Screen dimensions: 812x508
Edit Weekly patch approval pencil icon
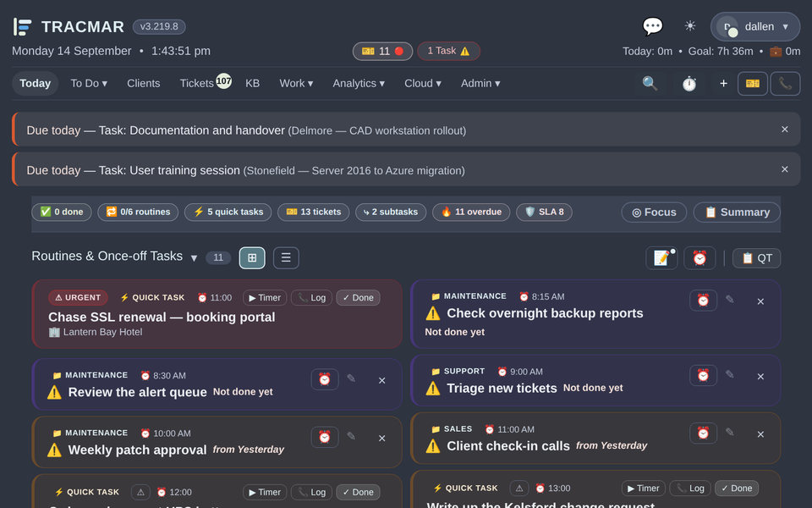click(x=351, y=436)
